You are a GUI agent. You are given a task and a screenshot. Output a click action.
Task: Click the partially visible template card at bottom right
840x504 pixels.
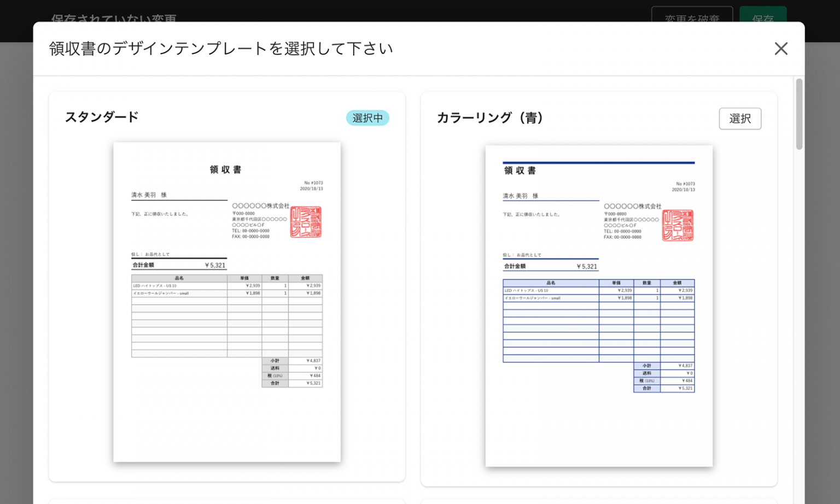(599, 501)
